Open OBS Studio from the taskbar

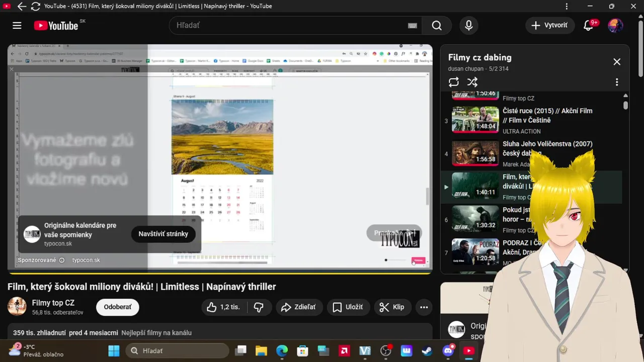tap(386, 350)
